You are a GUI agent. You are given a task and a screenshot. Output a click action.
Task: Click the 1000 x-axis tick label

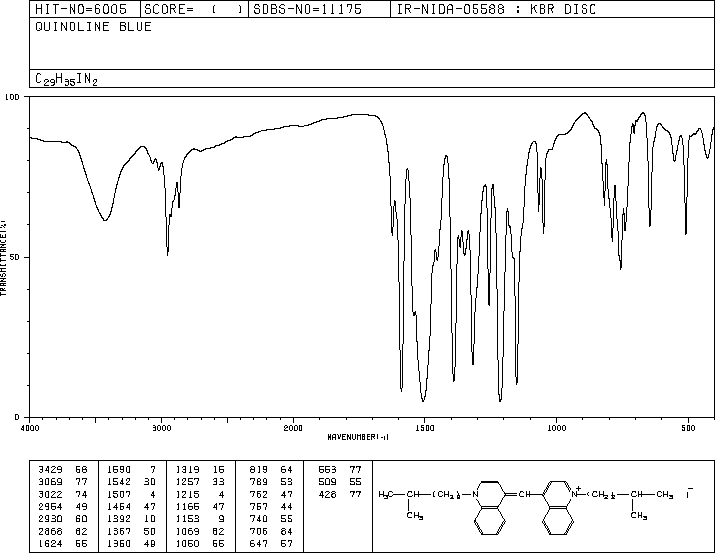[556, 428]
